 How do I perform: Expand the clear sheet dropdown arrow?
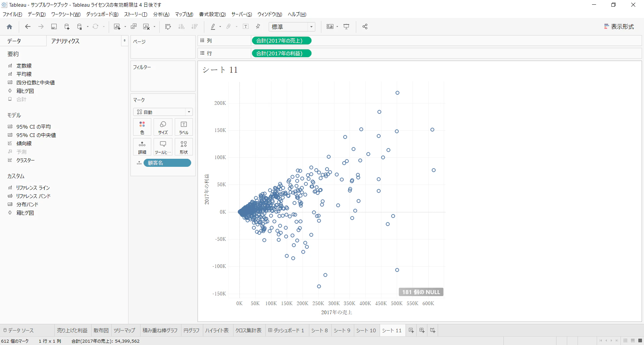pyautogui.click(x=155, y=27)
